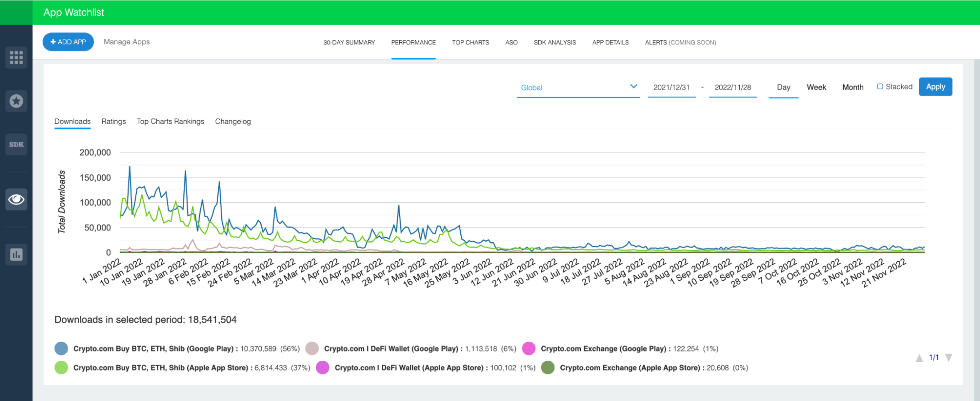
Task: Select the Week granularity option
Action: coord(816,87)
